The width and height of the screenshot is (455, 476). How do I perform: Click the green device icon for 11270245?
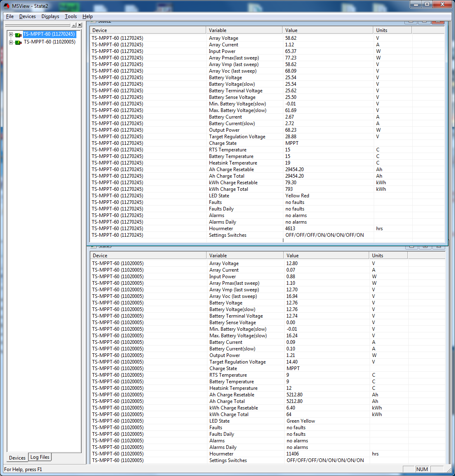click(18, 34)
